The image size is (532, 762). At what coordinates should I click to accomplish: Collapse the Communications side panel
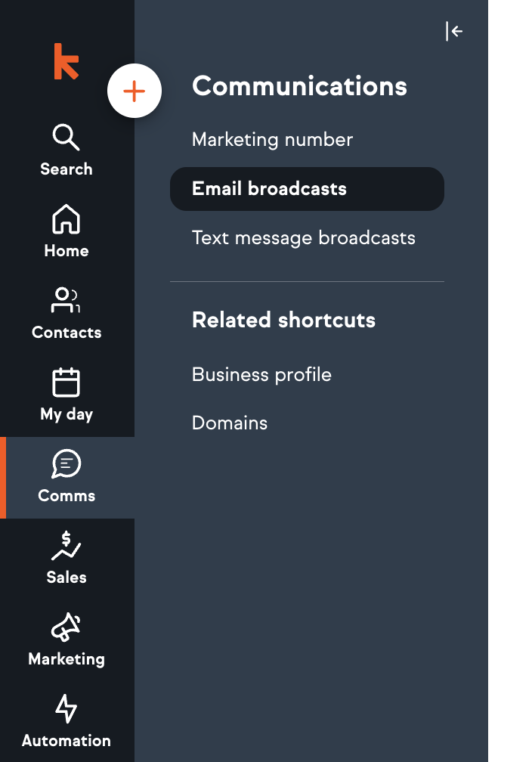pyautogui.click(x=453, y=32)
